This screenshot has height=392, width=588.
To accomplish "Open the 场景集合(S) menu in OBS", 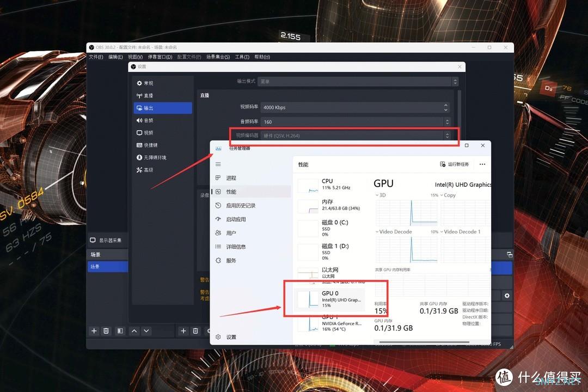I will click(x=218, y=57).
